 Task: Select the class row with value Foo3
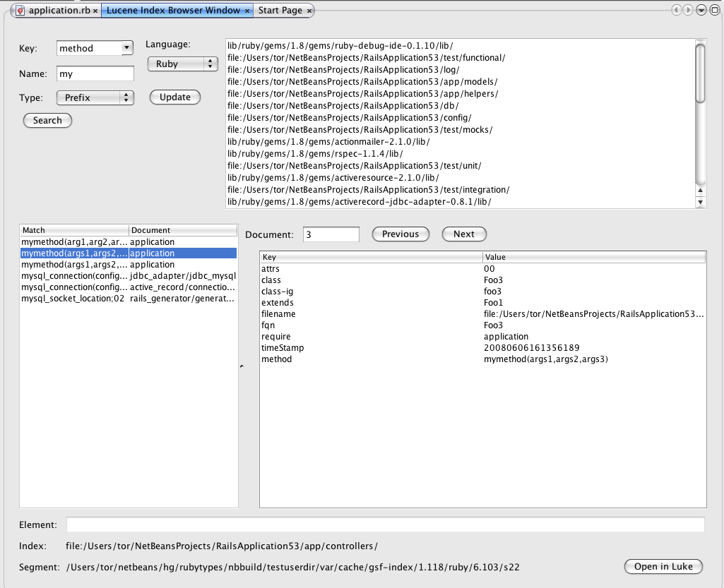click(x=482, y=280)
